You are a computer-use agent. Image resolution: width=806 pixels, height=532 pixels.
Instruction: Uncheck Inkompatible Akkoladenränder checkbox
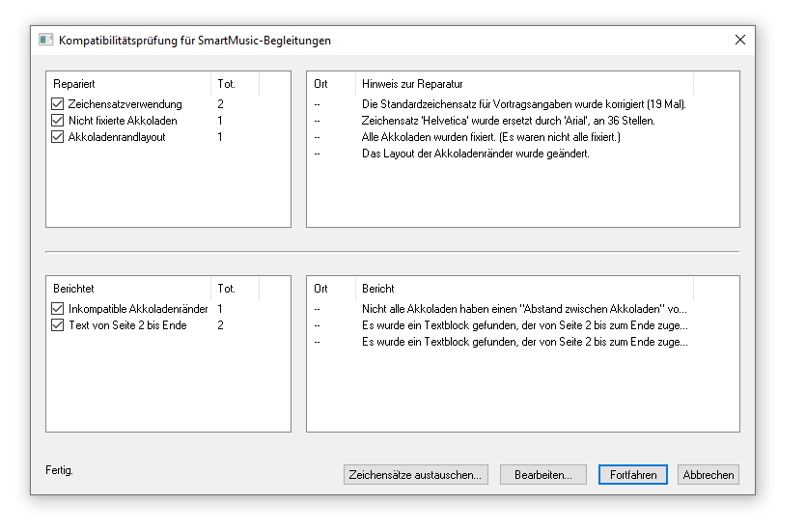click(x=58, y=309)
